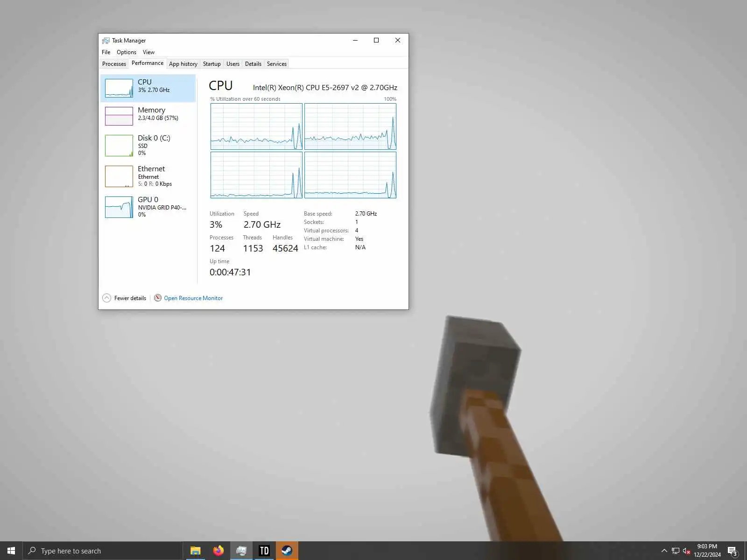
Task: Click the muted volume tray icon
Action: click(x=686, y=551)
